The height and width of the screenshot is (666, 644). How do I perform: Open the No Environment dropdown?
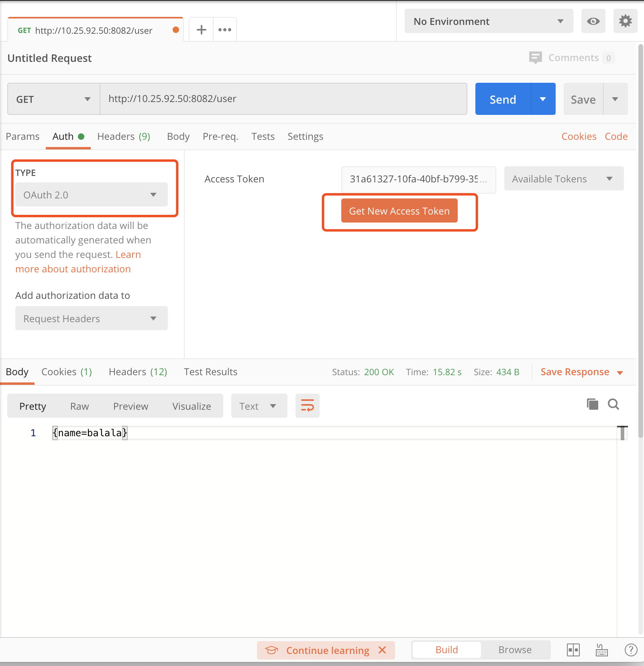pos(489,21)
